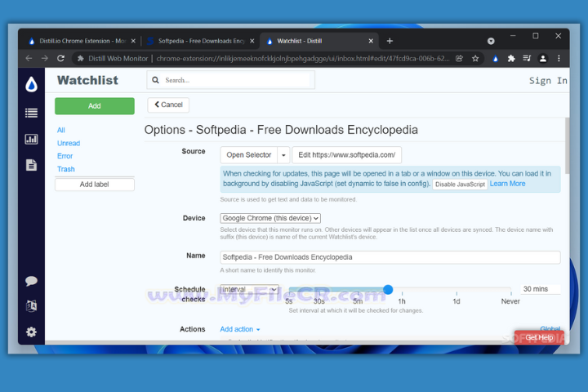Open the Extensions puzzle icon

coord(511,59)
